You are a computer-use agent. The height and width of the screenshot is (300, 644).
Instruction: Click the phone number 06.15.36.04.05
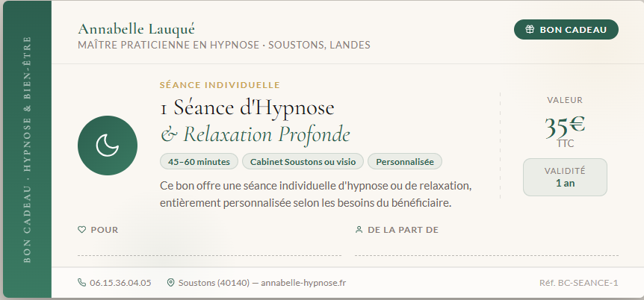120,283
